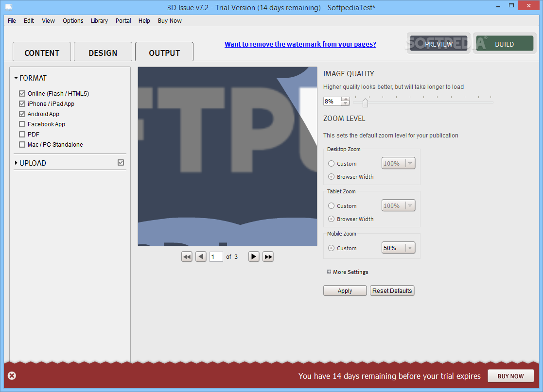543x392 pixels.
Task: Open the Edit menu
Action: click(29, 21)
